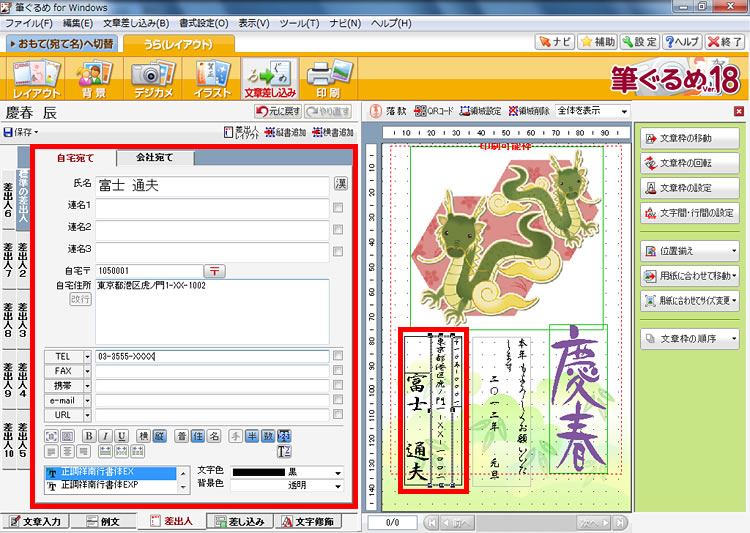The width and height of the screenshot is (750, 533).
Task: Click the 設定 settings button
Action: [640, 42]
